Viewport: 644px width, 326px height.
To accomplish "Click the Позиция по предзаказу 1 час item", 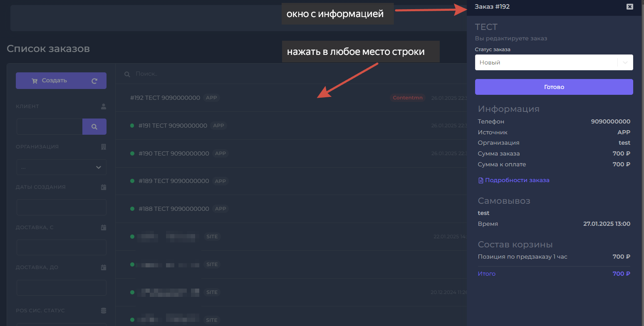I will [x=523, y=257].
